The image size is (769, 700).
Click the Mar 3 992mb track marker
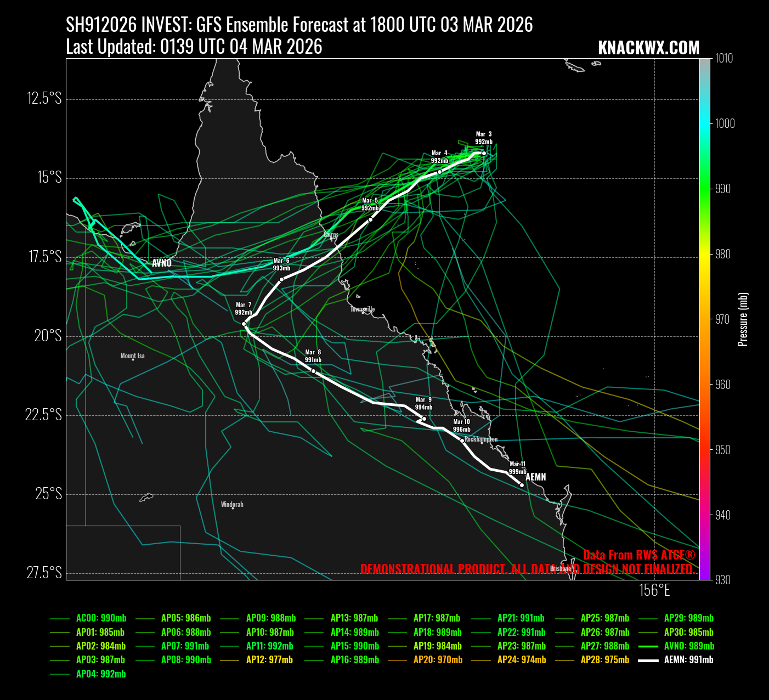click(x=484, y=153)
